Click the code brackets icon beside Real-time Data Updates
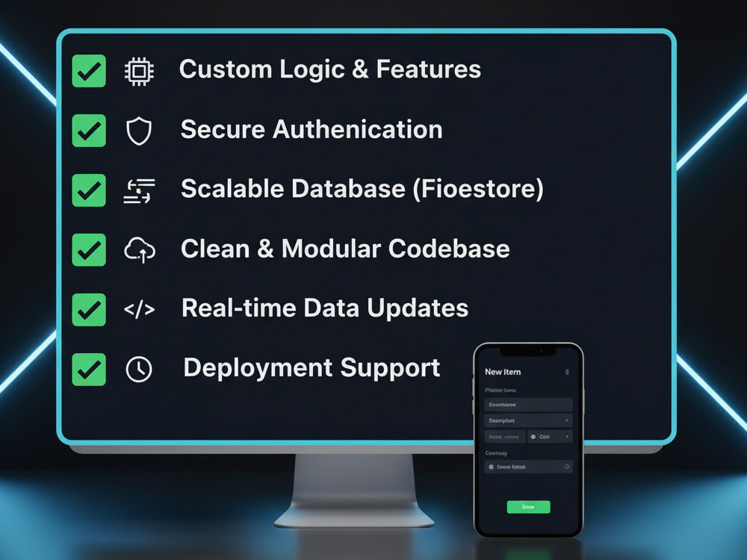The height and width of the screenshot is (560, 747). [139, 310]
